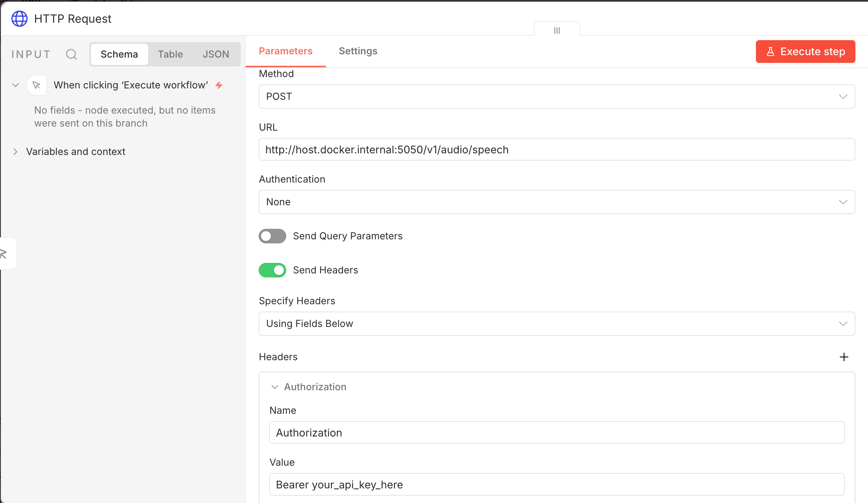Add a new header with plus icon
The image size is (868, 503).
[x=844, y=357]
